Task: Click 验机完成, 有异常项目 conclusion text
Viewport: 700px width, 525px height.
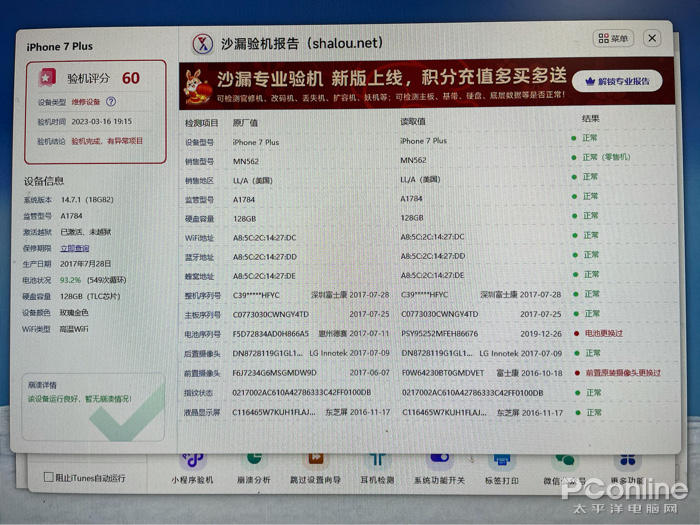Action: 107,141
